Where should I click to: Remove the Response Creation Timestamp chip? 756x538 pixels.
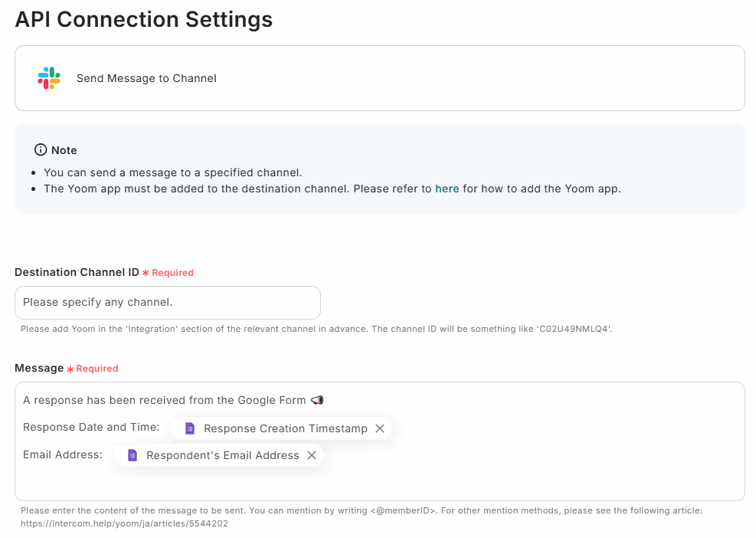click(380, 428)
